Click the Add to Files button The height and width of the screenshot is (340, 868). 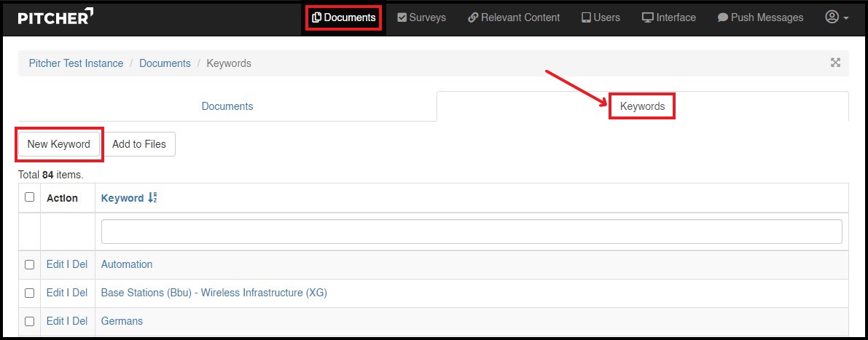click(x=138, y=144)
